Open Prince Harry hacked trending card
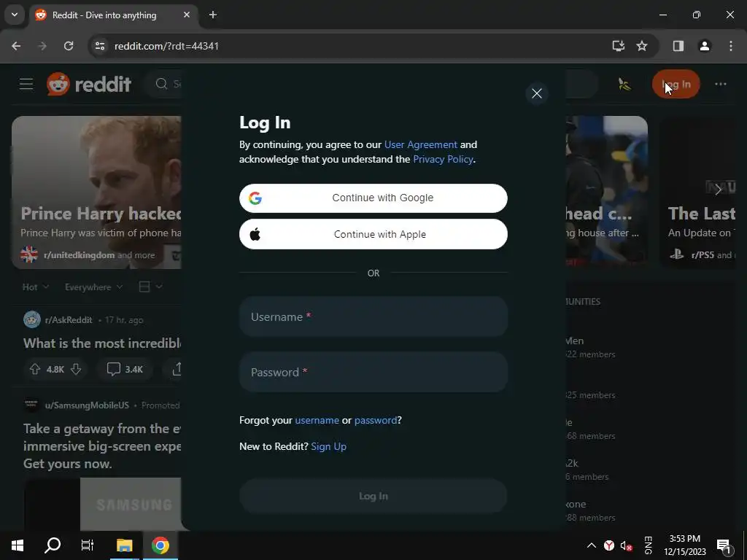747x560 pixels. [x=97, y=192]
